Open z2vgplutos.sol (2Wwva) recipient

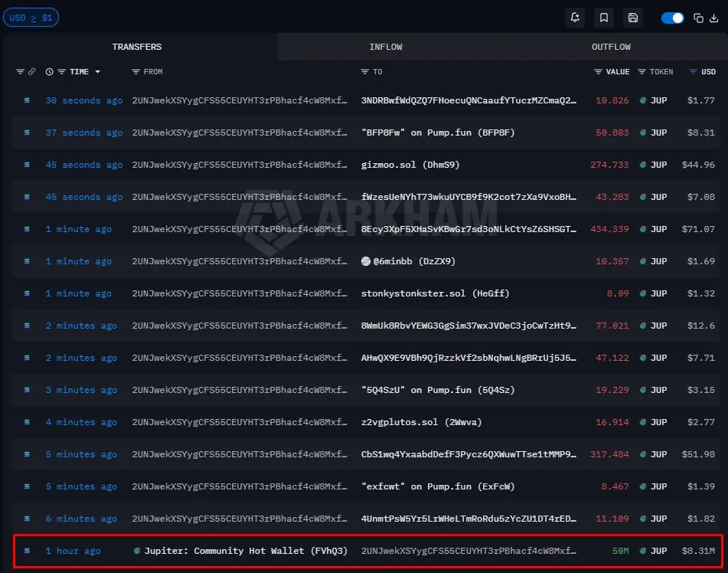pos(422,422)
